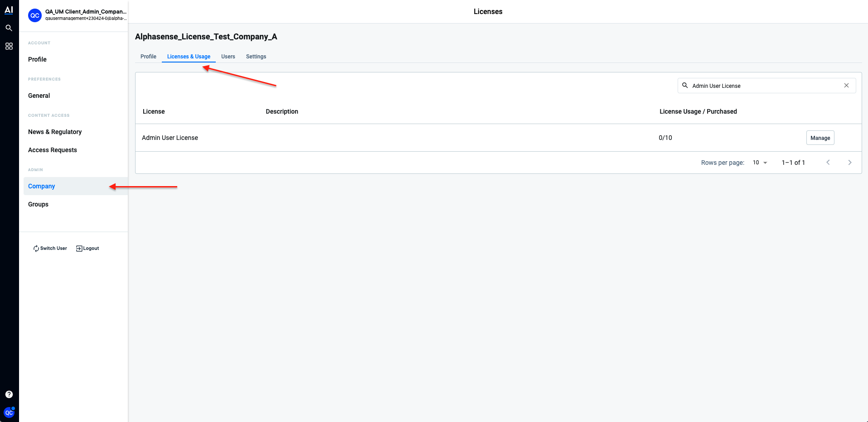Click the QA_UM Client_Admin account name
The image size is (868, 422).
point(86,12)
